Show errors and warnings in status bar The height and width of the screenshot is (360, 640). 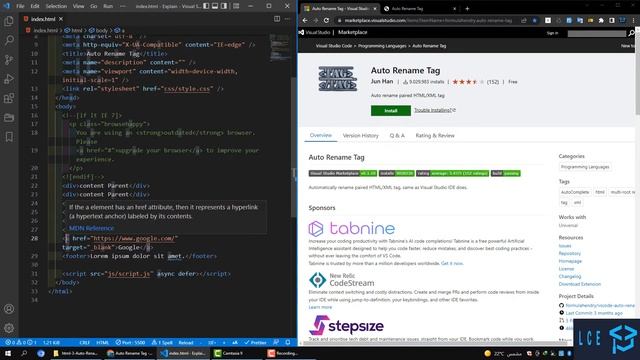click(20, 342)
